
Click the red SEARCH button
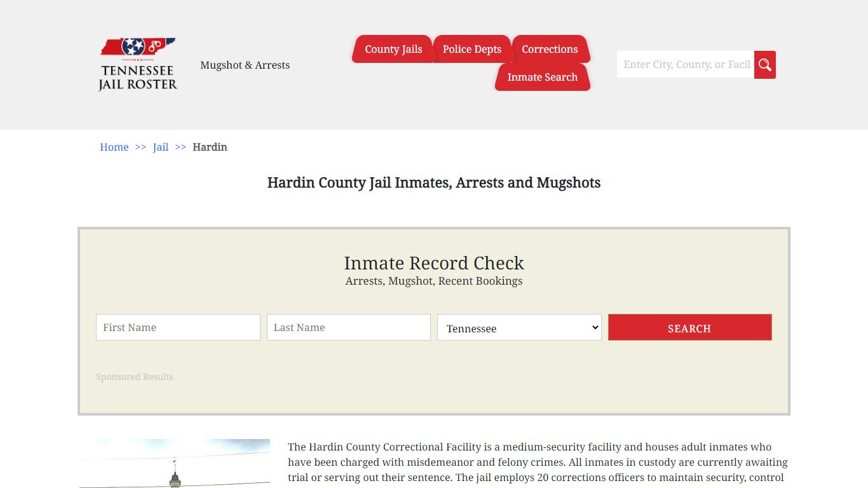(x=690, y=327)
